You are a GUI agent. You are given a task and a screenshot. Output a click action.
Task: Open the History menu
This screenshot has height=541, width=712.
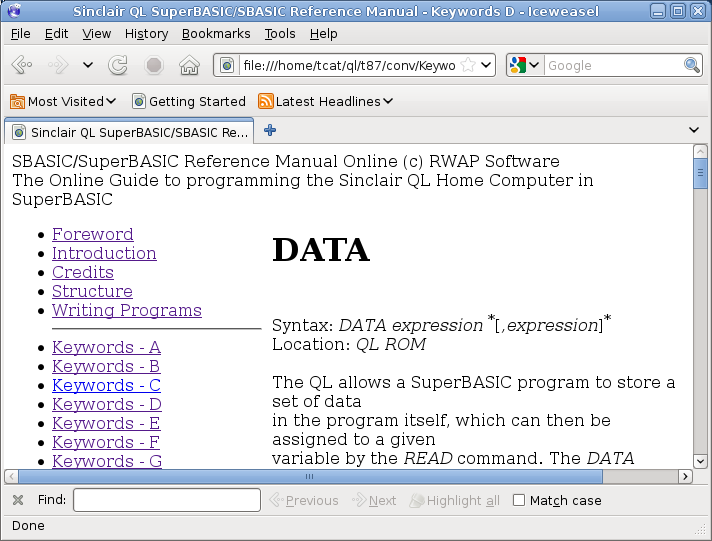click(146, 34)
